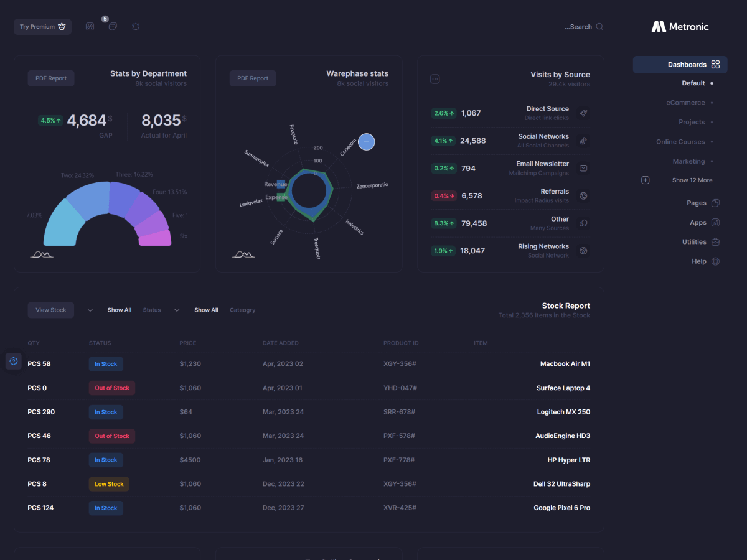Click the search magnifier icon
Viewport: 747px width, 560px height.
599,27
